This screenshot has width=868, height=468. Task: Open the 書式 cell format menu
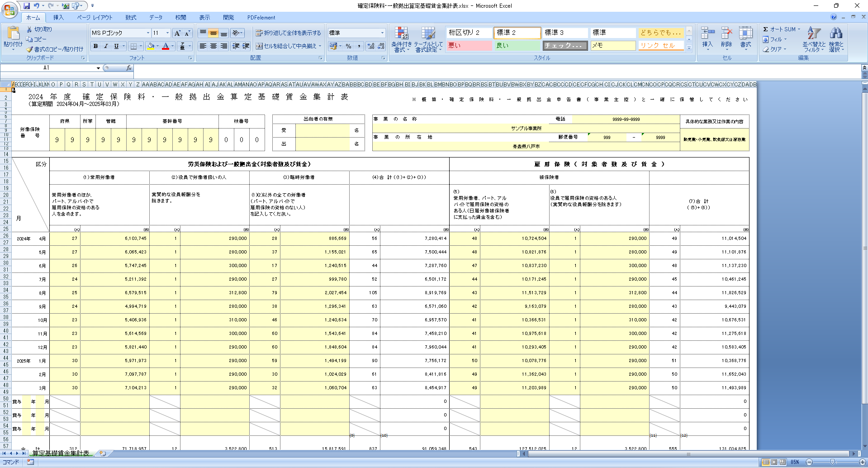pos(745,38)
